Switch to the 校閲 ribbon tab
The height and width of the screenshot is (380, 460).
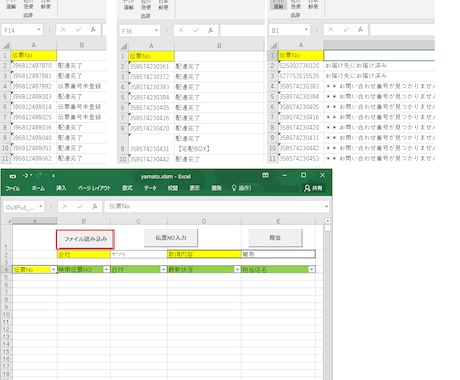173,188
